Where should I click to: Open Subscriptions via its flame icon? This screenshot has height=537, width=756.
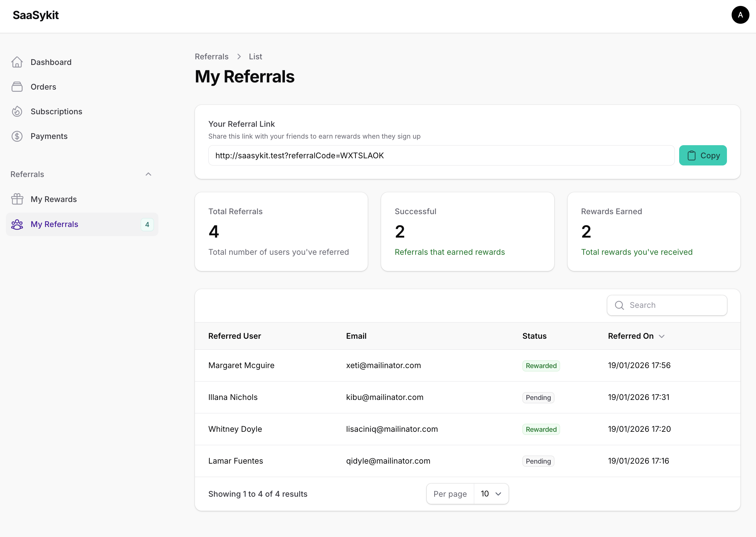17,111
